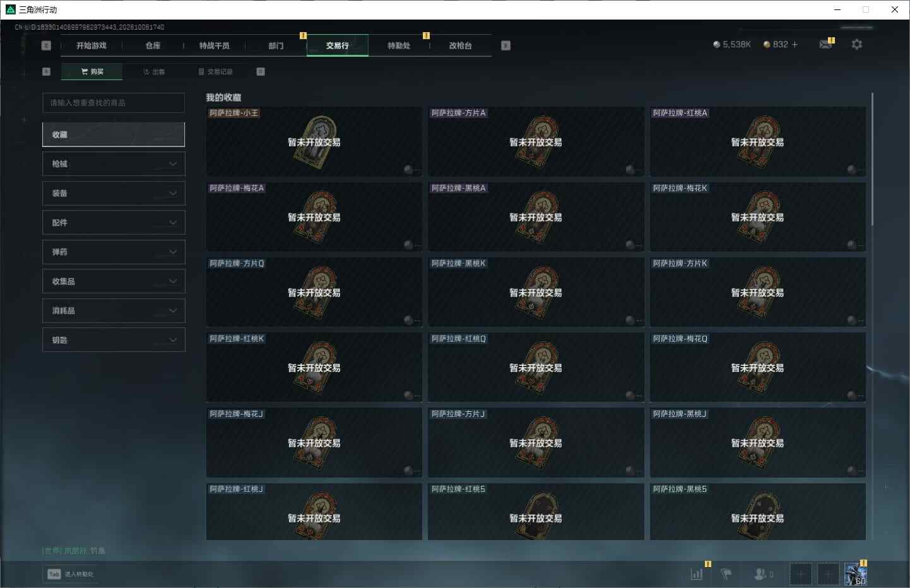
Task: Expand the 弹药 category
Action: [114, 252]
